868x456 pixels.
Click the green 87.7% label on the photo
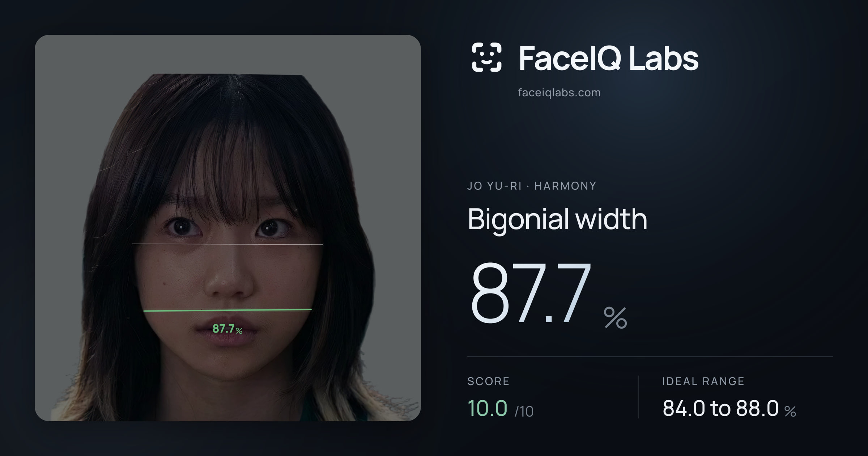click(227, 329)
